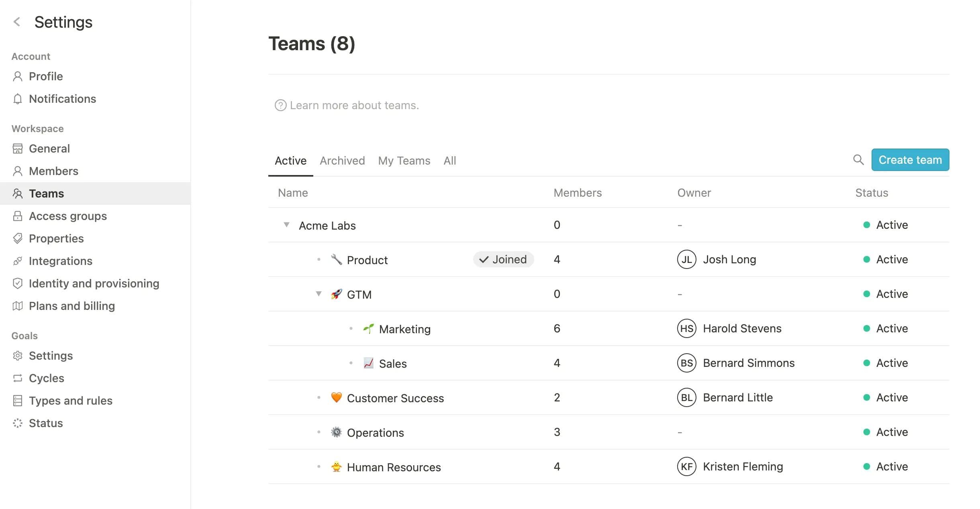The image size is (980, 509).
Task: Open Access groups in sidebar
Action: pos(67,216)
